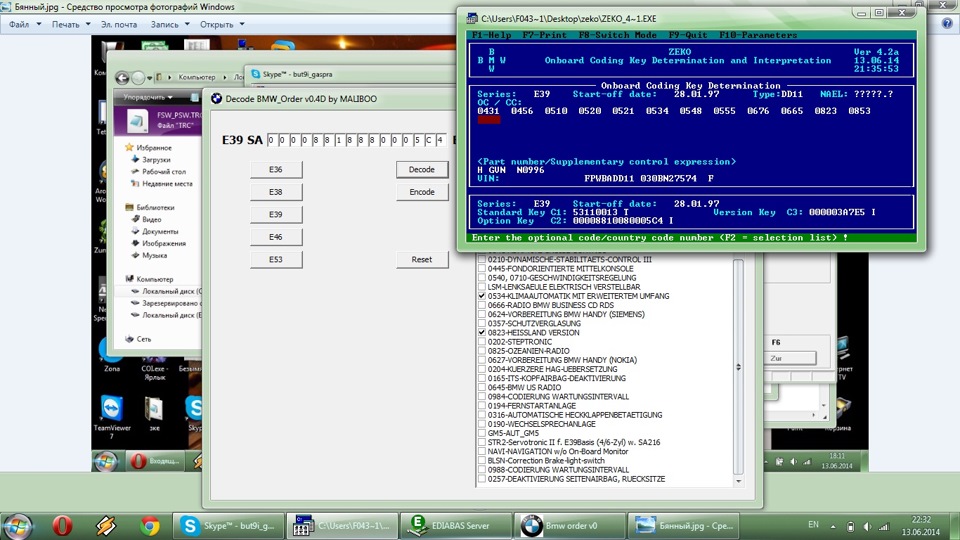Open the Запись dropdown menu
The height and width of the screenshot is (540, 960).
click(x=170, y=24)
